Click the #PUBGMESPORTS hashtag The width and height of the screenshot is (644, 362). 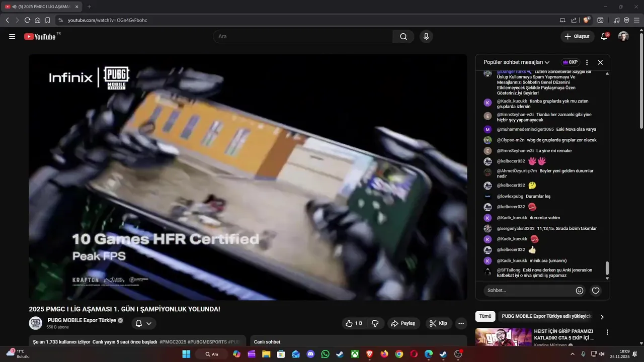210,342
